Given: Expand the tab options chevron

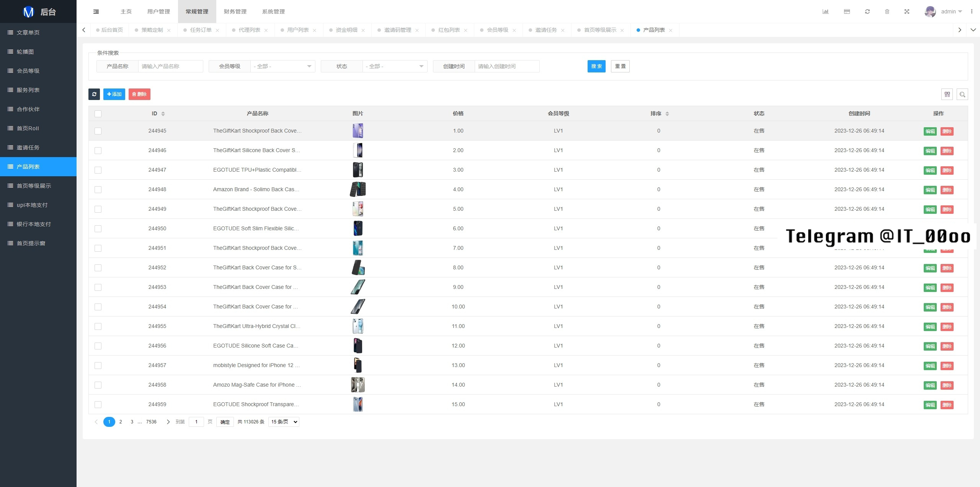Looking at the screenshot, I should pos(973,30).
